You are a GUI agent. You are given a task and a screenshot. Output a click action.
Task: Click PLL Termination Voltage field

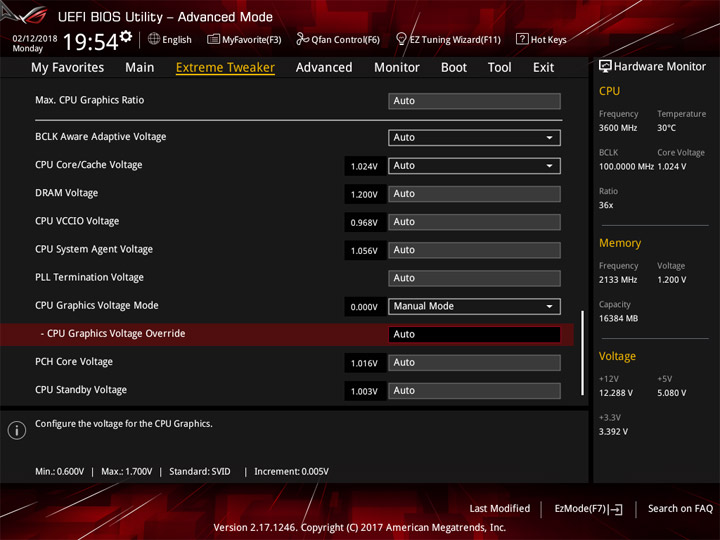pos(474,278)
